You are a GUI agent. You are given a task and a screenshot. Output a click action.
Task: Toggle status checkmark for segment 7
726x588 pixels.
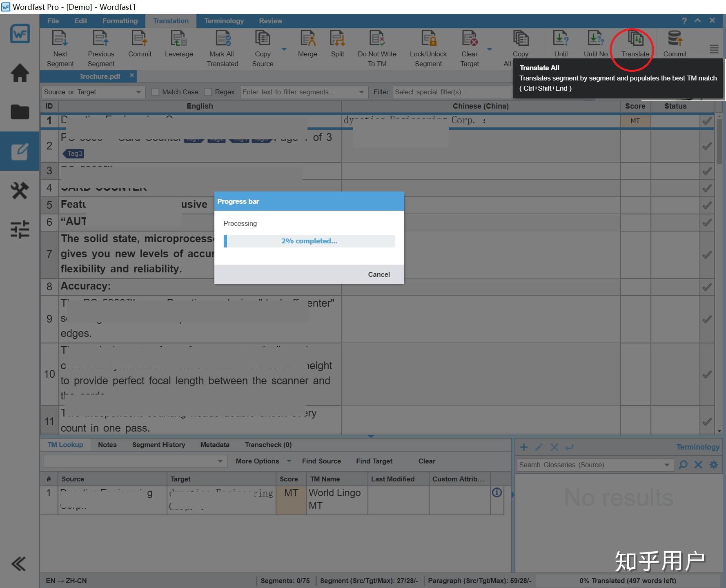point(707,255)
